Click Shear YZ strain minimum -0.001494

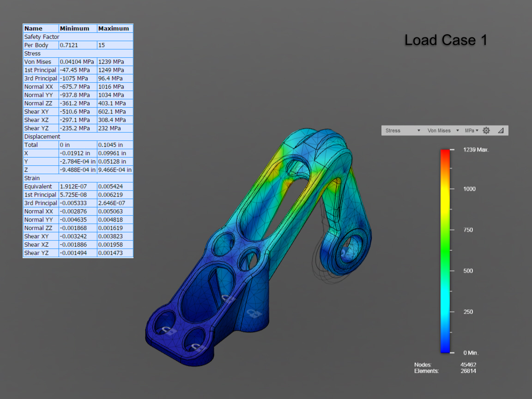[x=78, y=253]
